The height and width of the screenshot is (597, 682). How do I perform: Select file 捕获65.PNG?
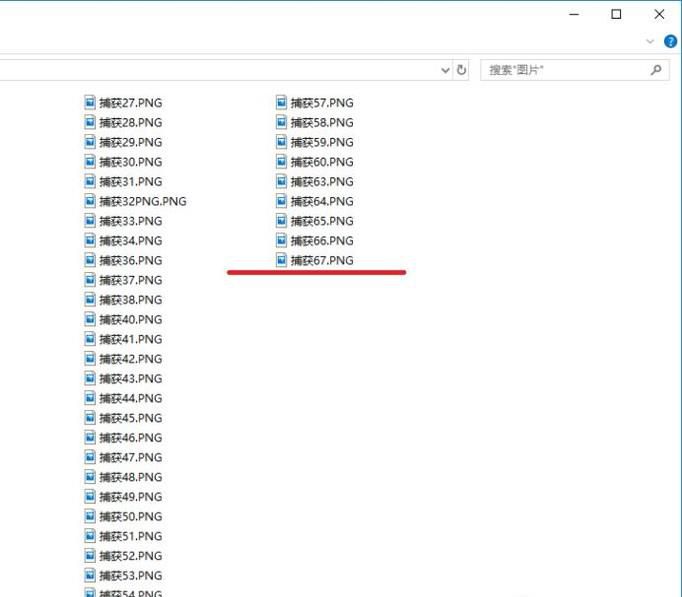tap(322, 221)
